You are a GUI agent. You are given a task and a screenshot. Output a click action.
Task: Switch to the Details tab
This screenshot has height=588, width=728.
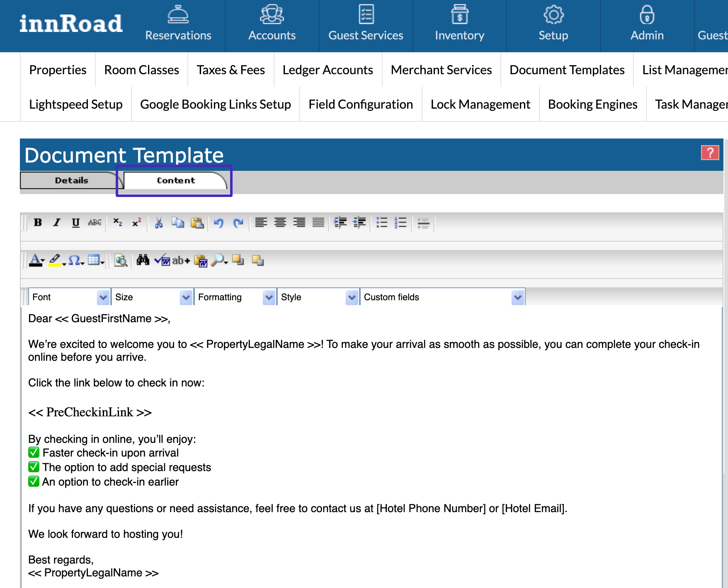71,180
